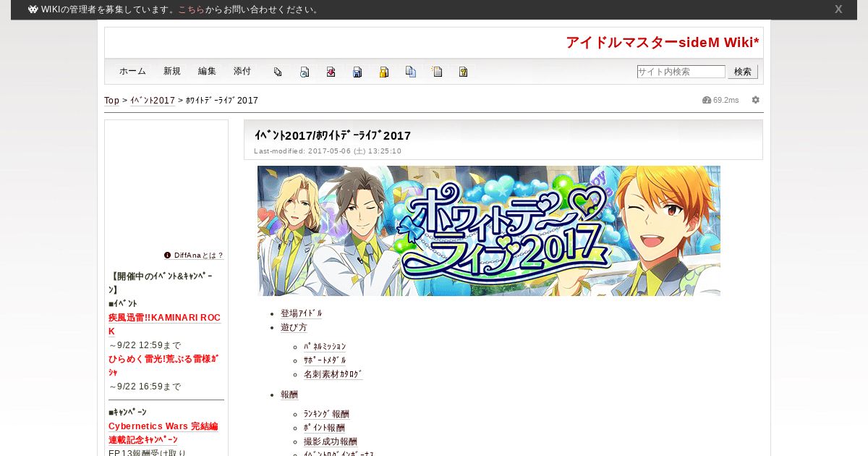This screenshot has height=456, width=868.
Task: Click the ～9/22 12:59まで text
Action: pyautogui.click(x=145, y=345)
